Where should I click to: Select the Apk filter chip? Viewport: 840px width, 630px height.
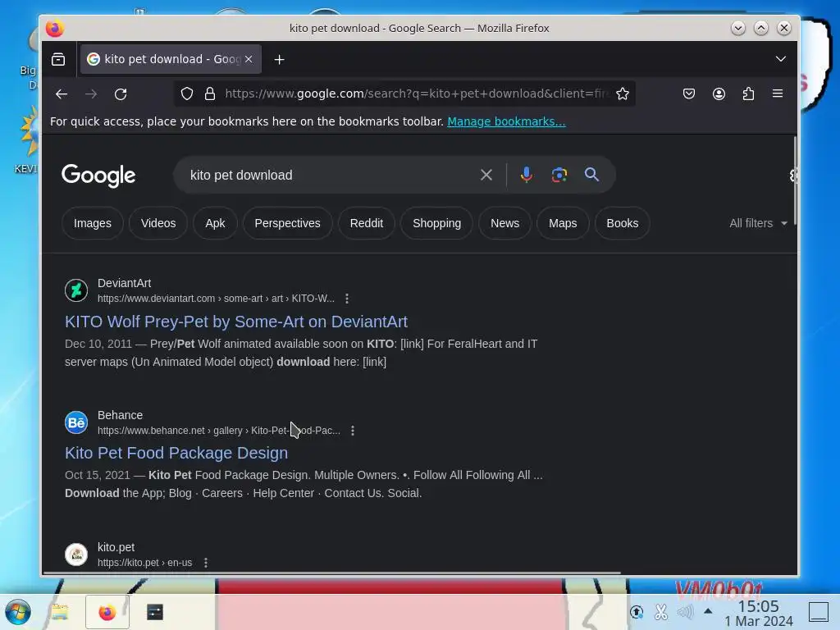(215, 223)
